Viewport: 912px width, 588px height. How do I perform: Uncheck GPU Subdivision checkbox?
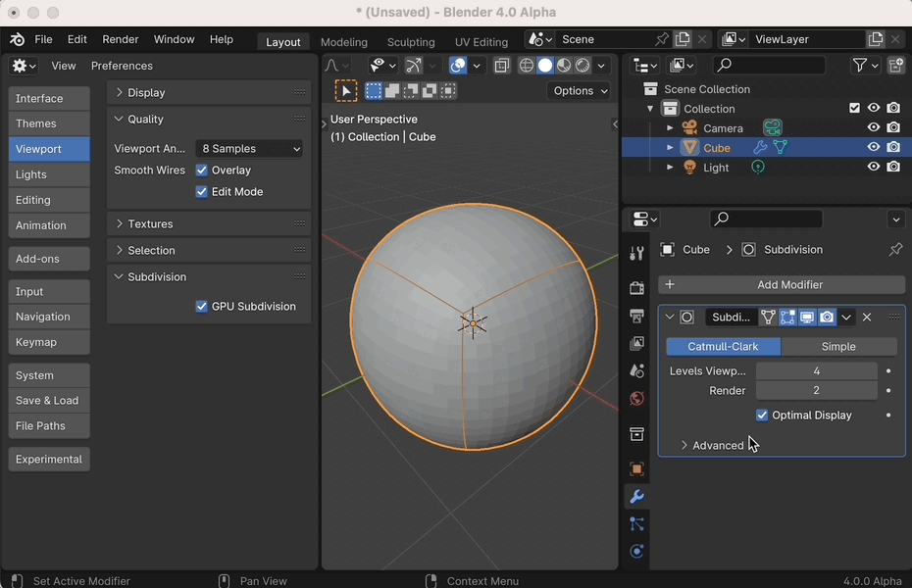tap(202, 307)
